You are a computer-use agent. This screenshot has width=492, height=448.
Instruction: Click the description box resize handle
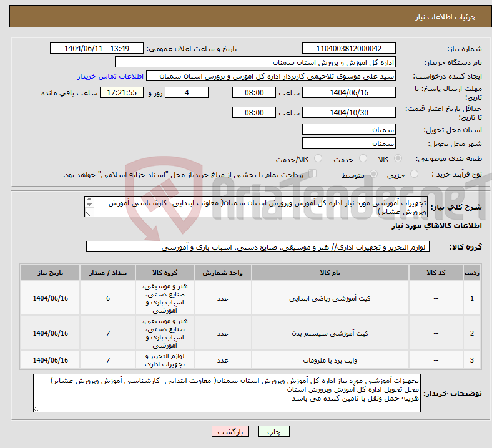point(87,213)
